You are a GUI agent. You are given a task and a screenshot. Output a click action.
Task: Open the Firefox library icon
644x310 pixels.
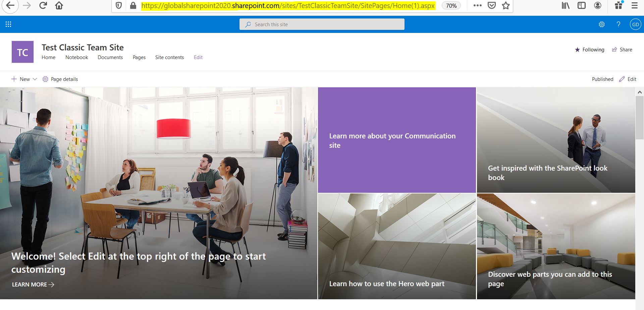click(566, 6)
